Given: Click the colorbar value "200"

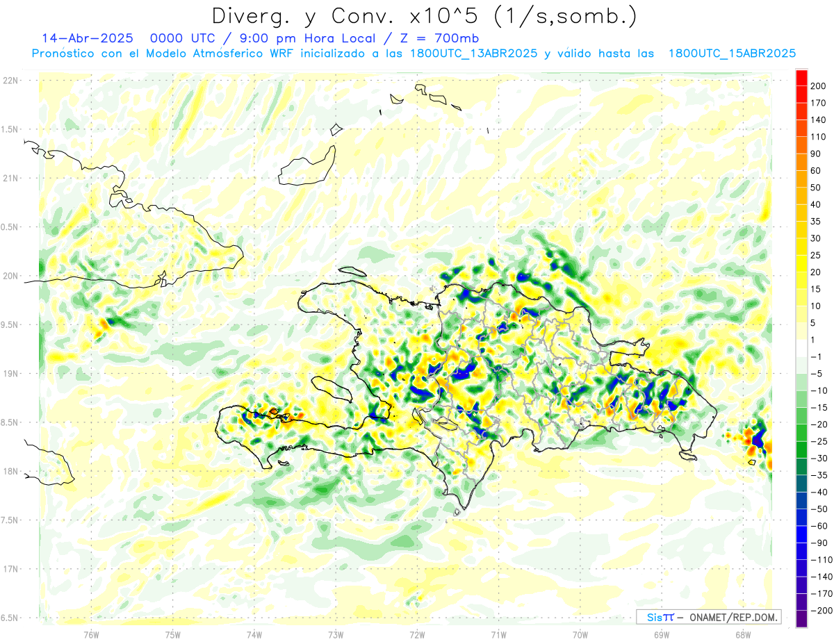Looking at the screenshot, I should [x=818, y=86].
